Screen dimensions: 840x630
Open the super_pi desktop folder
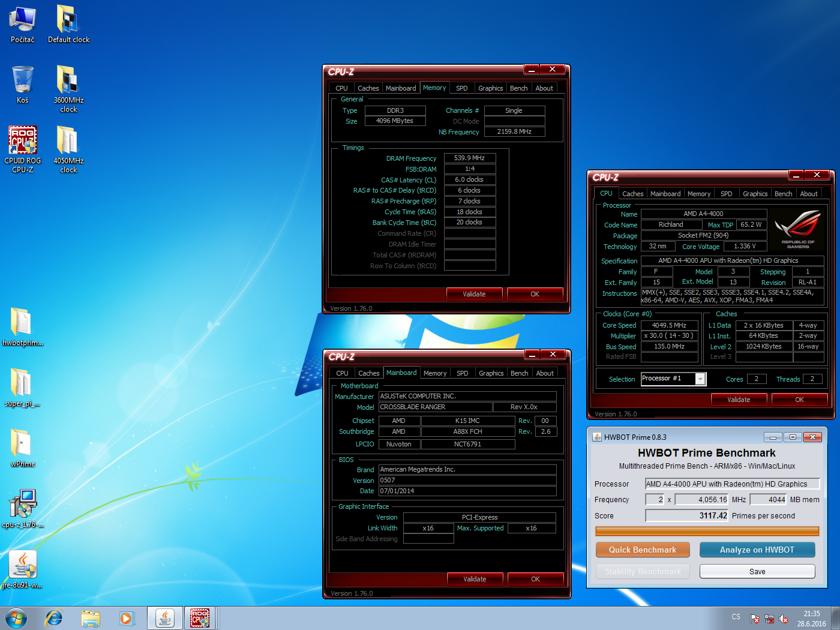[22, 388]
